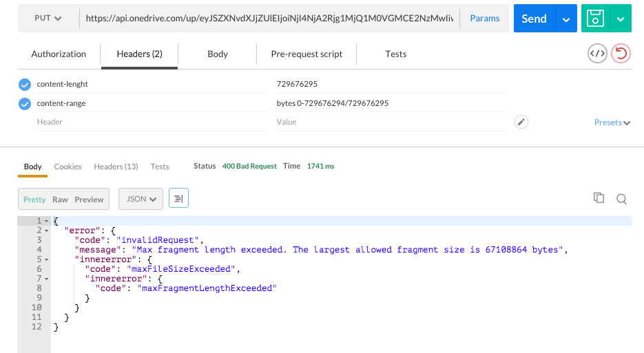644x353 pixels.
Task: Generate code snippet icon
Action: pyautogui.click(x=597, y=54)
